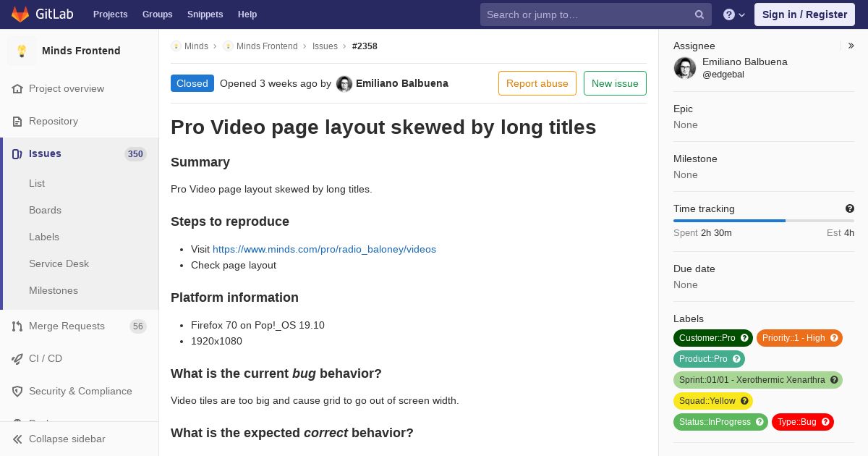Click the Time tracking progress bar

pos(764,221)
